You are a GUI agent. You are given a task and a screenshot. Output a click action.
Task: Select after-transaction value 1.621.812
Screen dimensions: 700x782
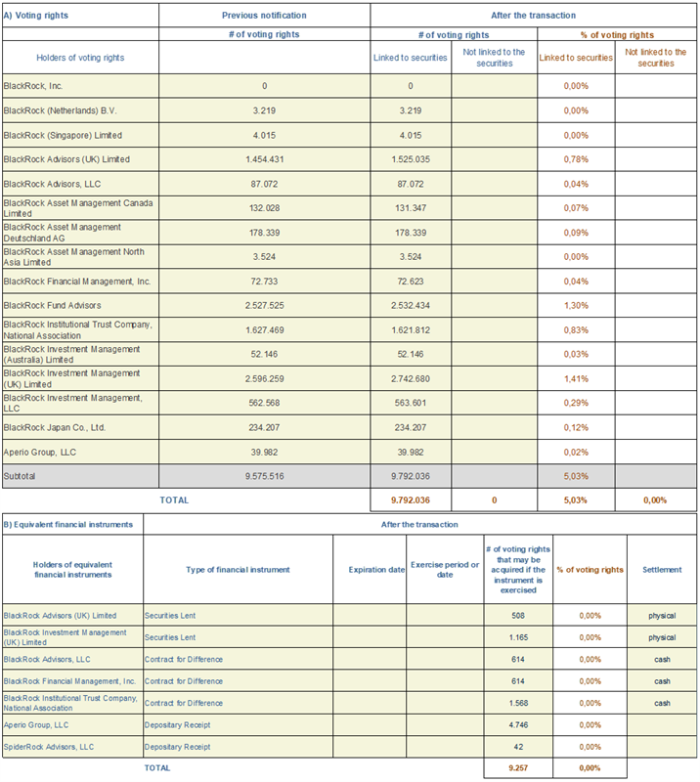pos(411,330)
